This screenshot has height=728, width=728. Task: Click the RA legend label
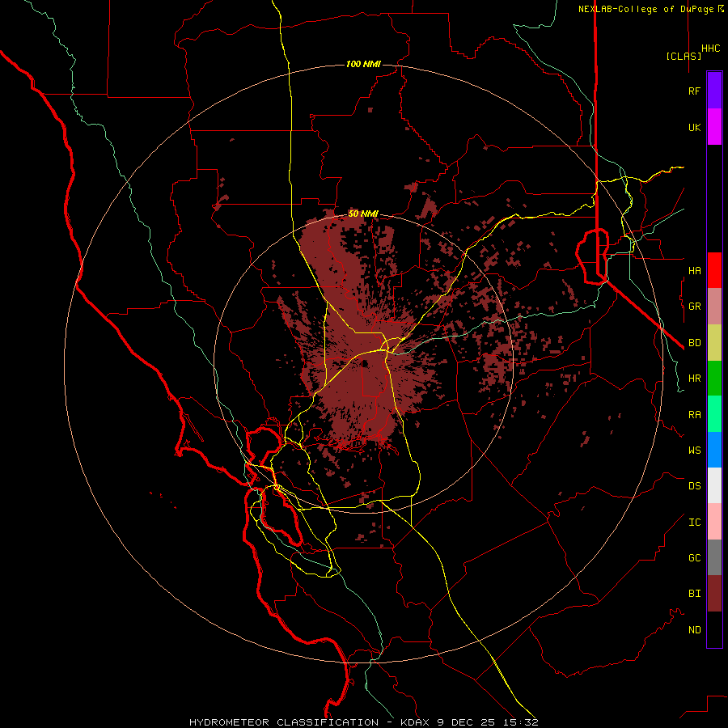point(694,415)
